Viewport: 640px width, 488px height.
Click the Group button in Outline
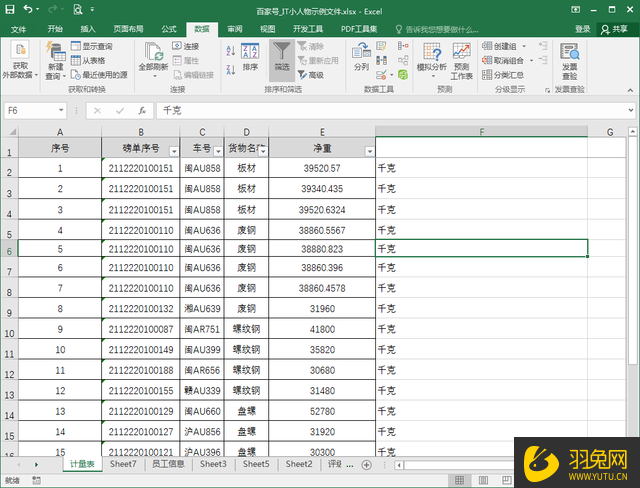coord(500,46)
